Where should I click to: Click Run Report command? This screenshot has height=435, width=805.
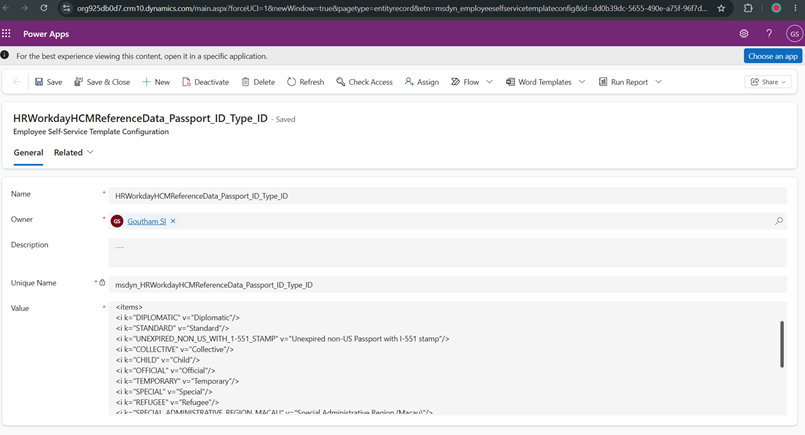click(x=623, y=82)
